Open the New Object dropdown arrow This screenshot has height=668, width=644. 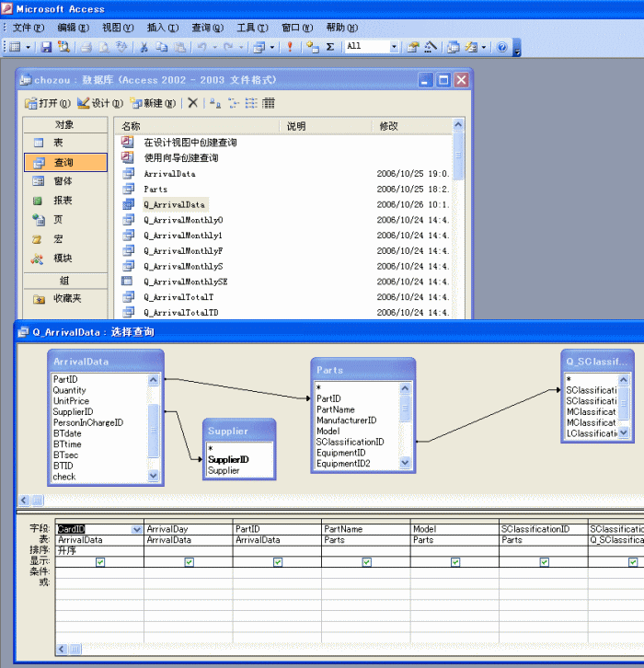click(x=484, y=47)
